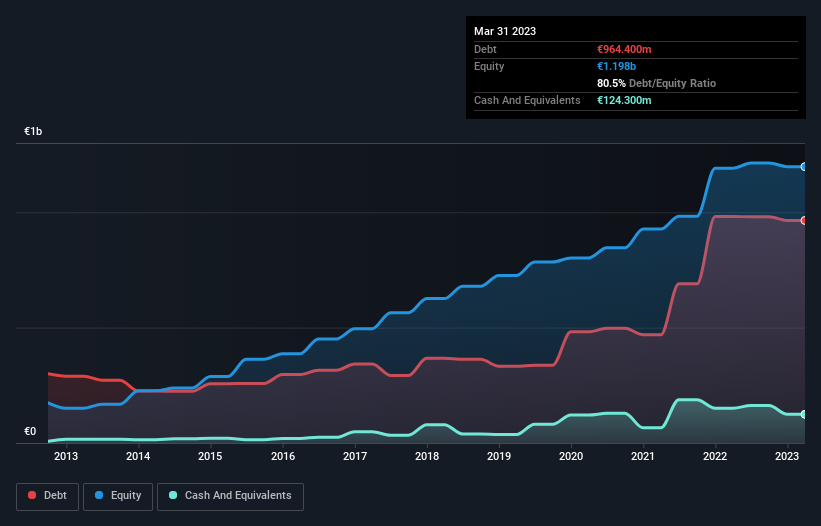Click the 2016 x-axis label

[x=283, y=456]
